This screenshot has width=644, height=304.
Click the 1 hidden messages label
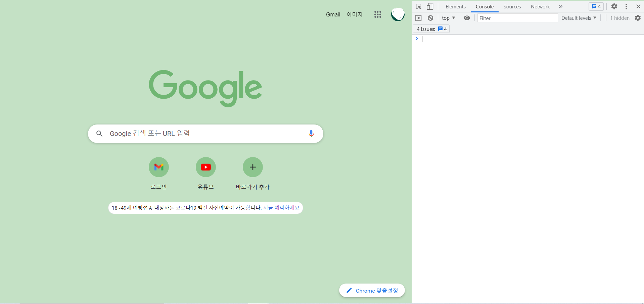620,18
